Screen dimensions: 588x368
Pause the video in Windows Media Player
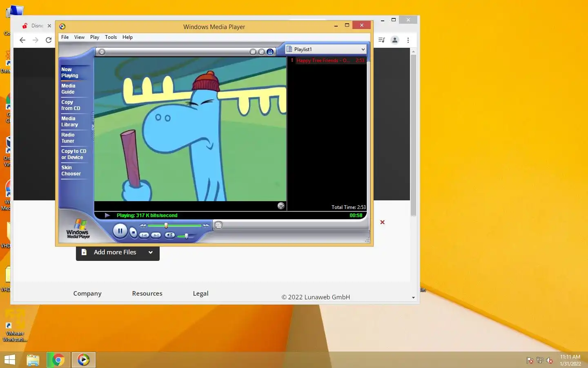(120, 231)
